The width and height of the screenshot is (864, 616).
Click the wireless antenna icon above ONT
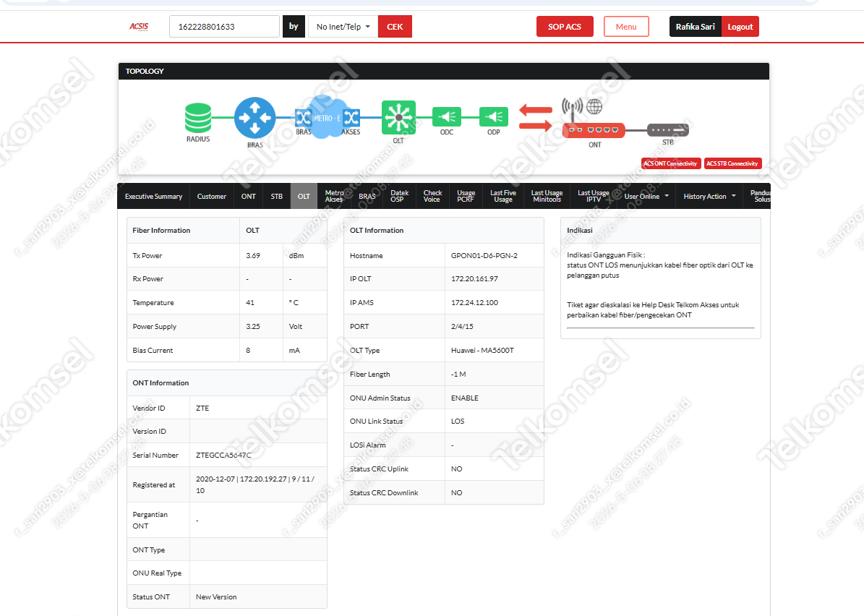pos(573,109)
